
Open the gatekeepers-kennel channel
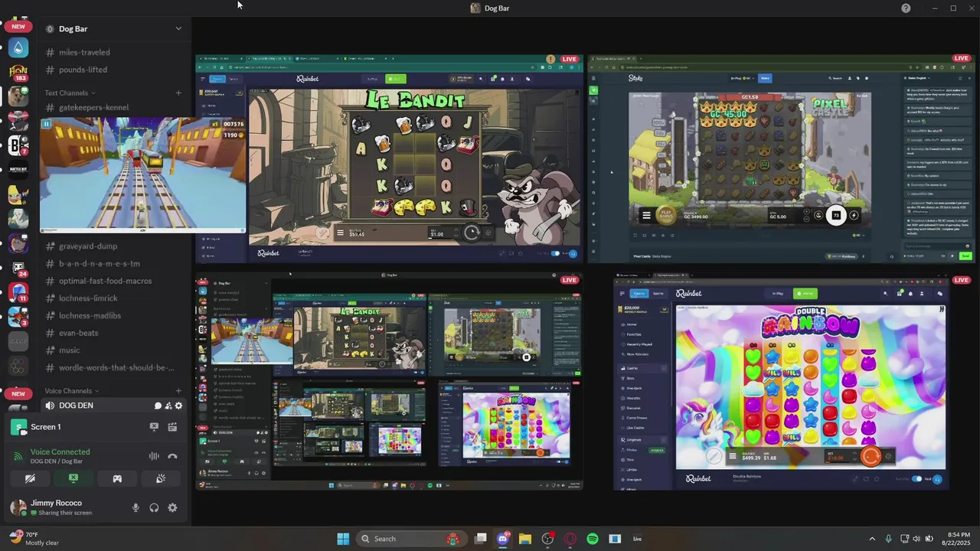[113, 107]
